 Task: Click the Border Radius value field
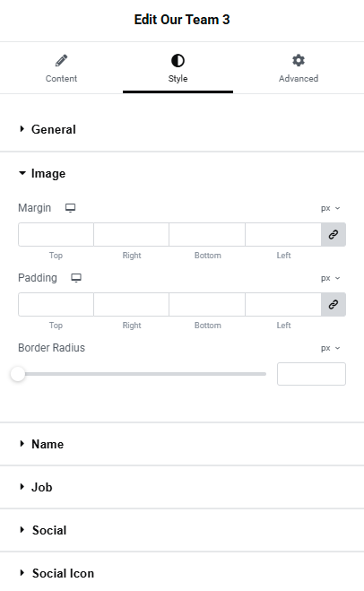(x=311, y=374)
